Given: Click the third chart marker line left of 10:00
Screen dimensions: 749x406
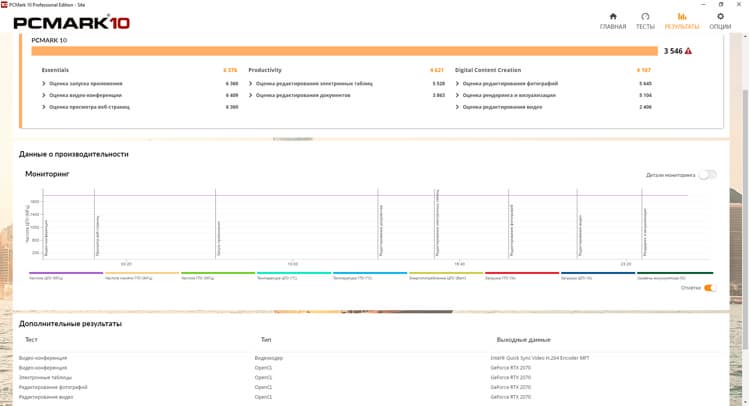Looking at the screenshot, I should click(215, 223).
